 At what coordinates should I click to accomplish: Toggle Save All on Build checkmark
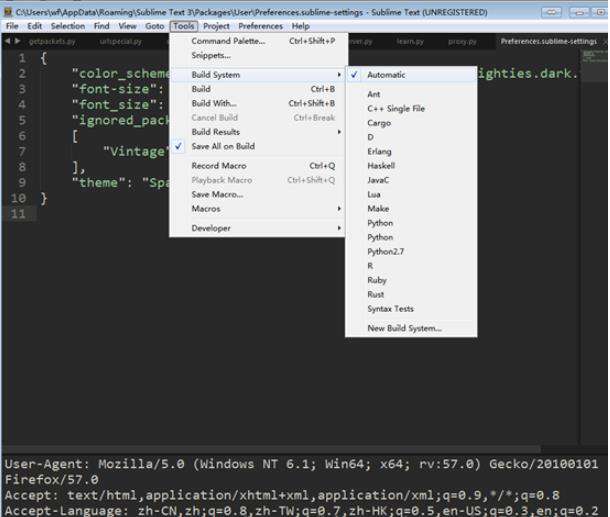pos(179,146)
